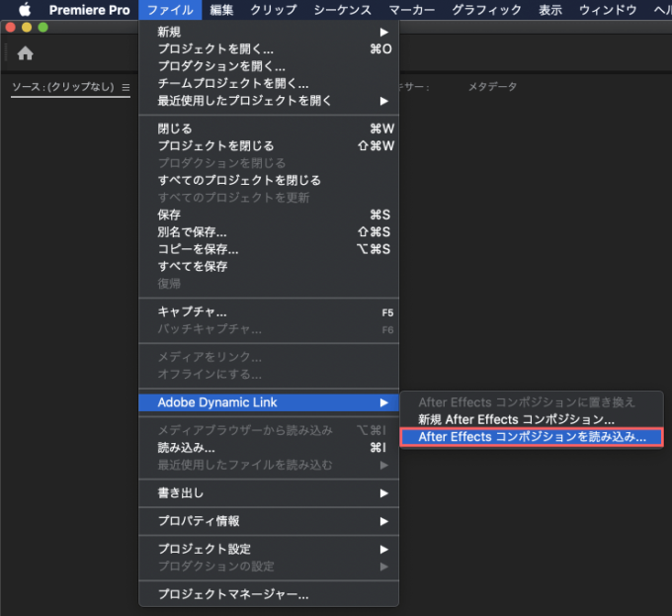
Task: Choose 別名で保存…
Action: click(269, 232)
